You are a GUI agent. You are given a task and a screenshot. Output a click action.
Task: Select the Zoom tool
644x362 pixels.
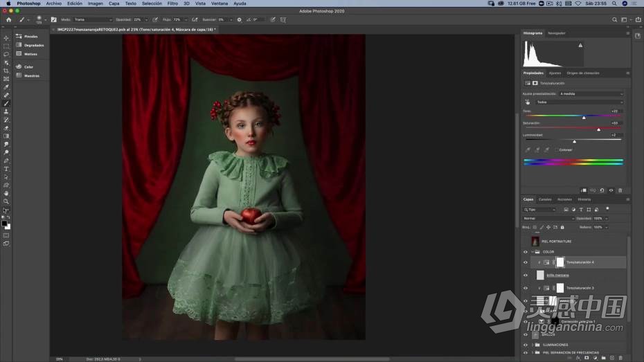[x=6, y=201]
